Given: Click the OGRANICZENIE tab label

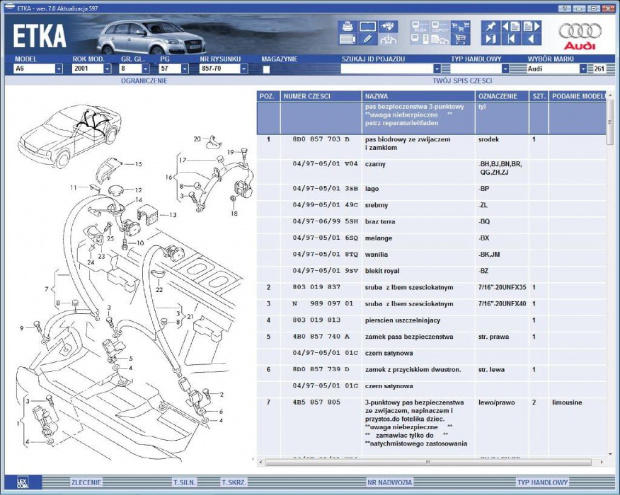Looking at the screenshot, I should click(x=144, y=81).
